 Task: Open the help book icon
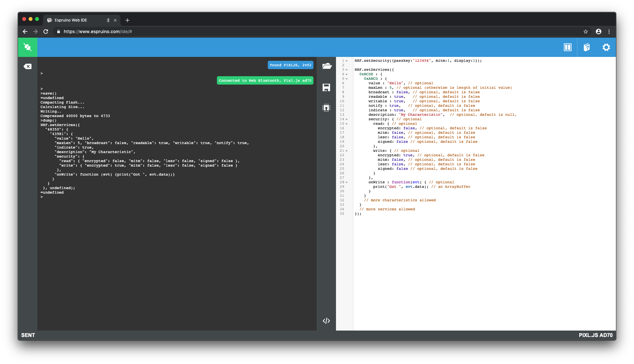587,47
